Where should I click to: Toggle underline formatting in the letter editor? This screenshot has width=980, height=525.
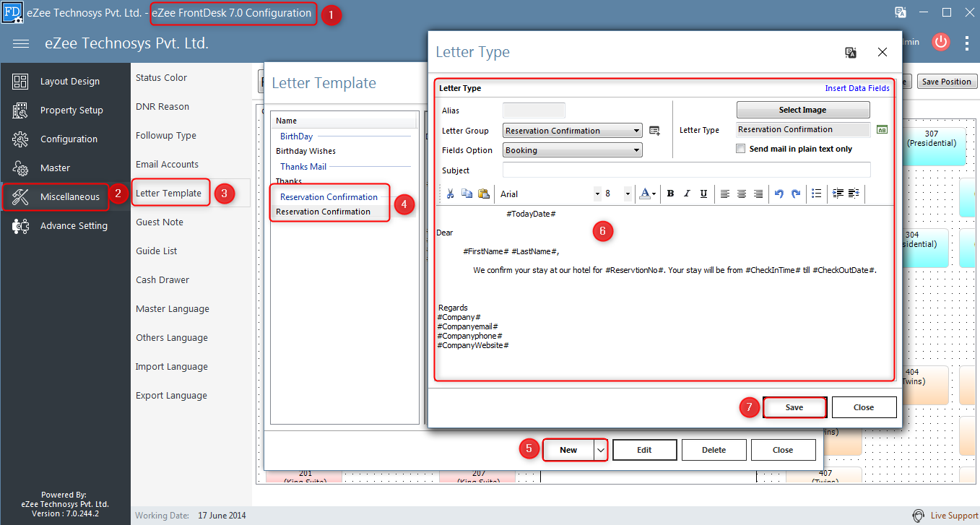pos(703,194)
